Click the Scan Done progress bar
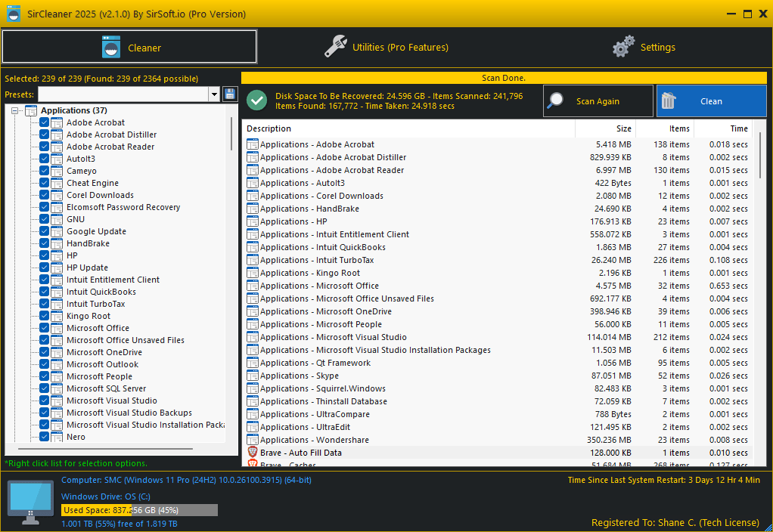 pos(504,78)
